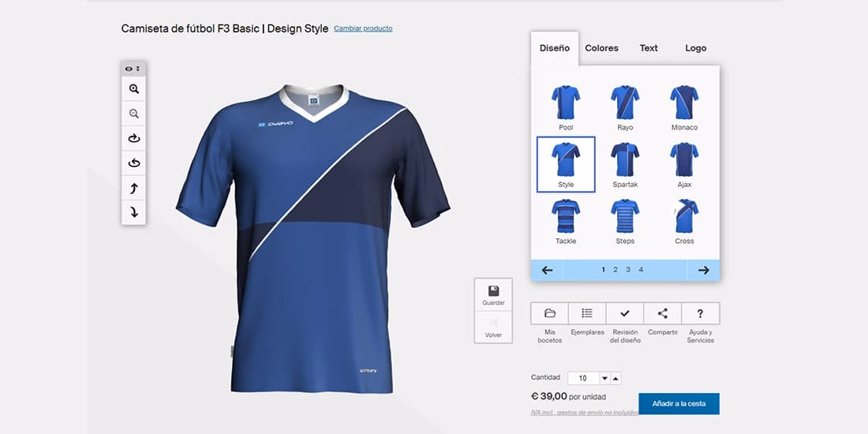Screen dimensions: 868x434
Task: Toggle the eye view options control
Action: pos(133,69)
